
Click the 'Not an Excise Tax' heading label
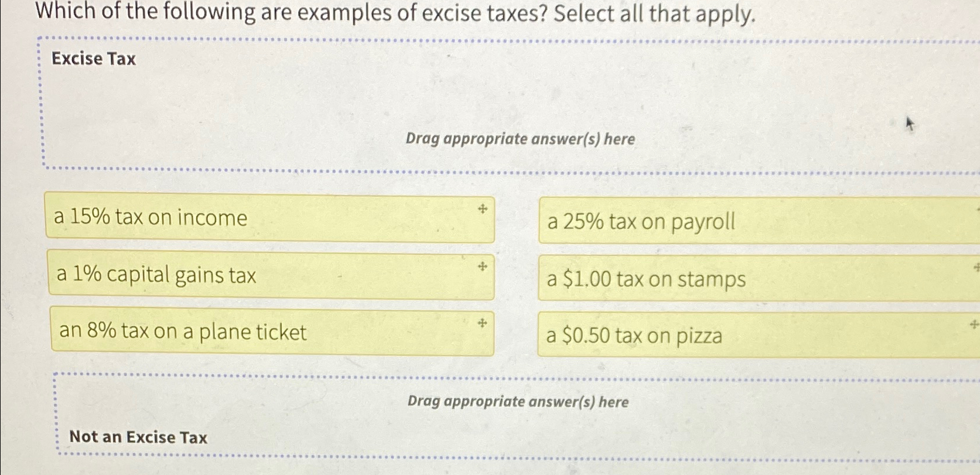click(x=138, y=438)
